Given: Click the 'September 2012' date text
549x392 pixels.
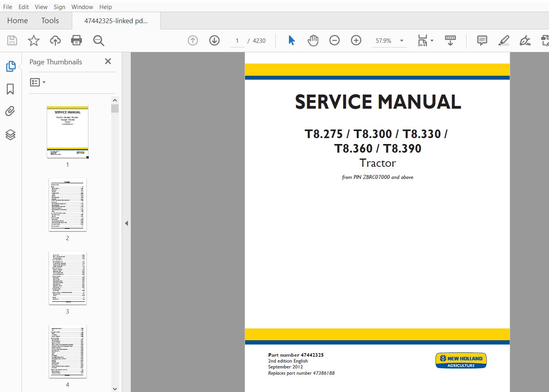Looking at the screenshot, I should pos(285,367).
